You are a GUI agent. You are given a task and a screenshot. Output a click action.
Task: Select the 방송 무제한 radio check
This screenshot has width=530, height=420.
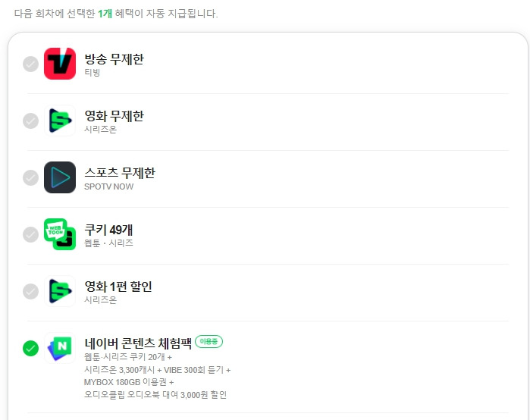pos(30,64)
